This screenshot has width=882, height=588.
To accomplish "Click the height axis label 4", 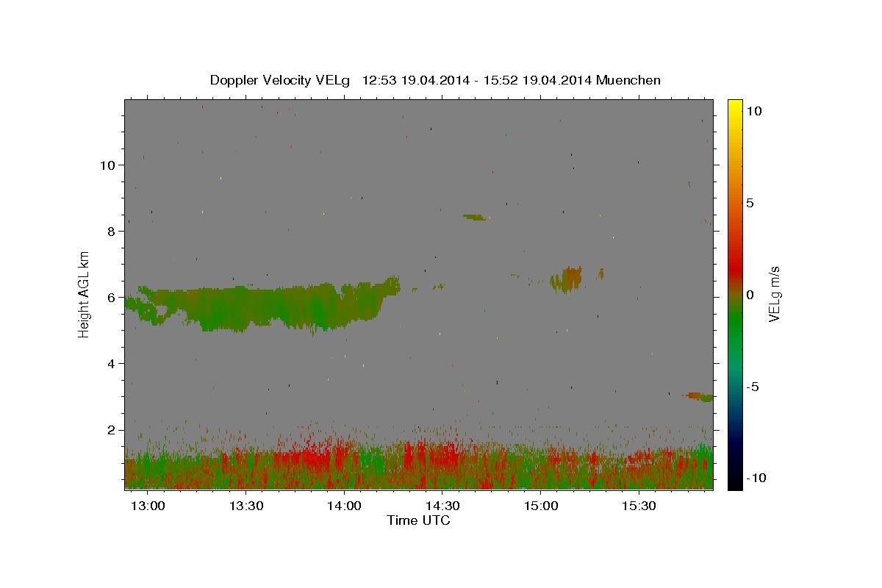I will tap(112, 364).
